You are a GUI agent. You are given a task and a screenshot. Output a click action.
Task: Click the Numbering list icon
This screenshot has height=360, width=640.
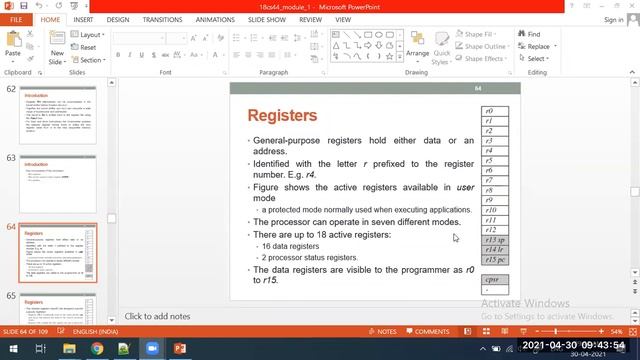click(255, 38)
